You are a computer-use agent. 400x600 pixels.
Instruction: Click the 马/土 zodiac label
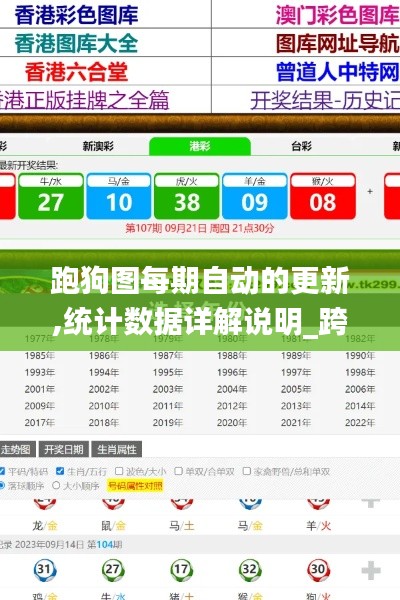pyautogui.click(x=181, y=526)
